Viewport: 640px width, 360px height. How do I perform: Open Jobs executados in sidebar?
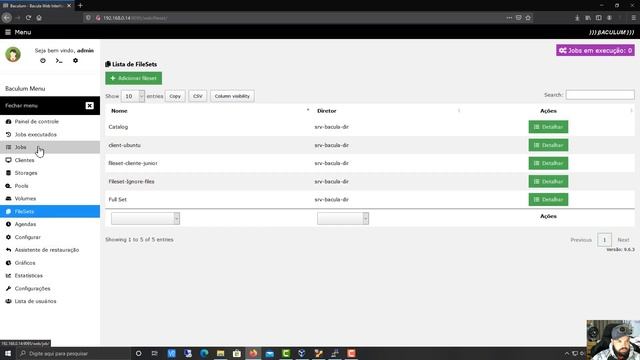pyautogui.click(x=50, y=134)
